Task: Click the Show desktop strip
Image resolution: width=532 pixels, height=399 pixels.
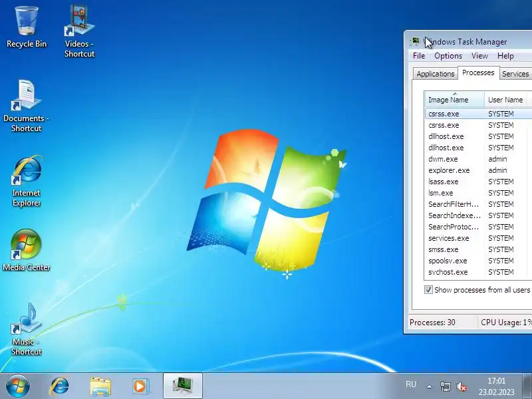Action: pos(527,386)
